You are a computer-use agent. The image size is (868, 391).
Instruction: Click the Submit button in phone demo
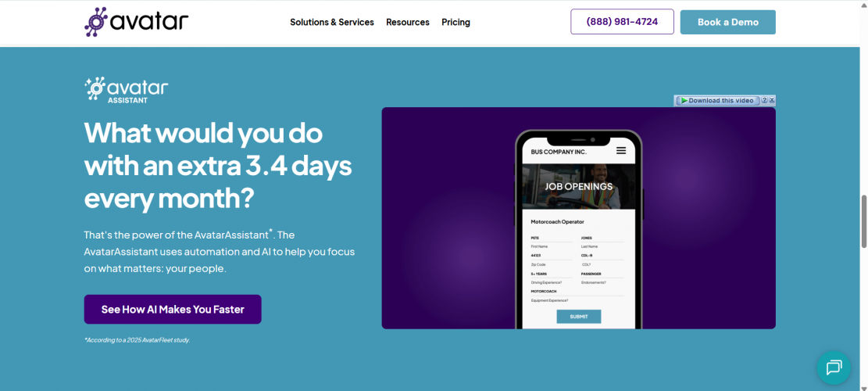578,317
